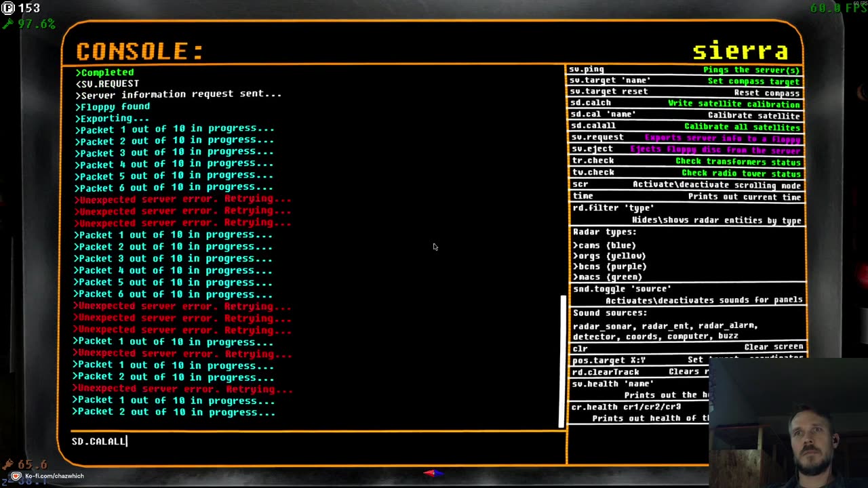Screen dimensions: 868x488
Task: Click the rd.filter 'type' command
Action: coord(614,208)
